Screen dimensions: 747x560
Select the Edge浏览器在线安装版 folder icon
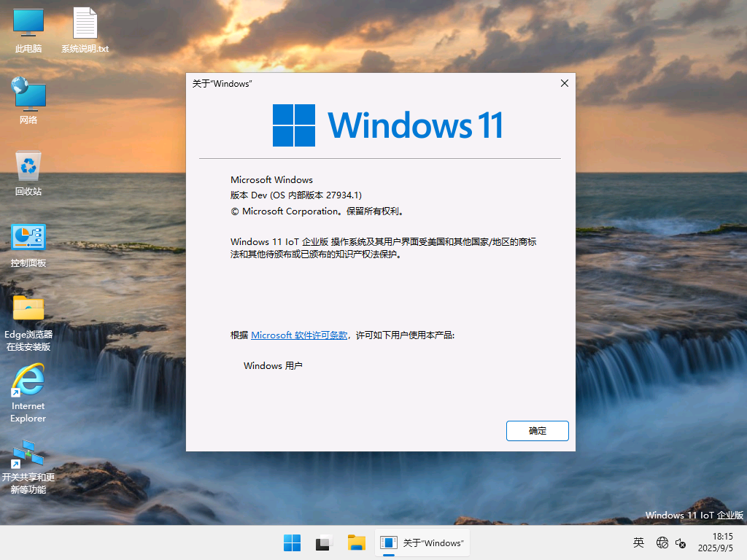(28, 323)
